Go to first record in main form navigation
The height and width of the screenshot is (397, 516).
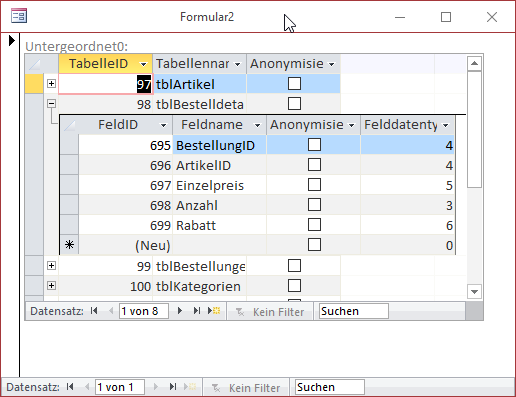[x=70, y=387]
